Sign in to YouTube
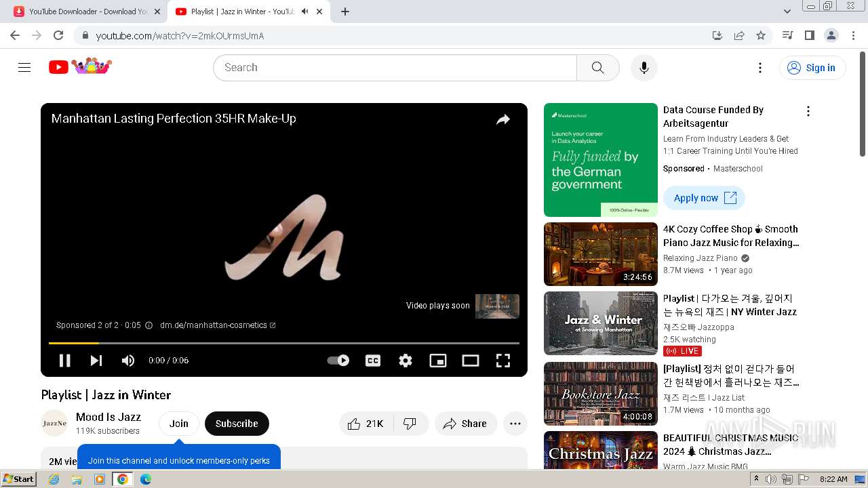 click(812, 67)
